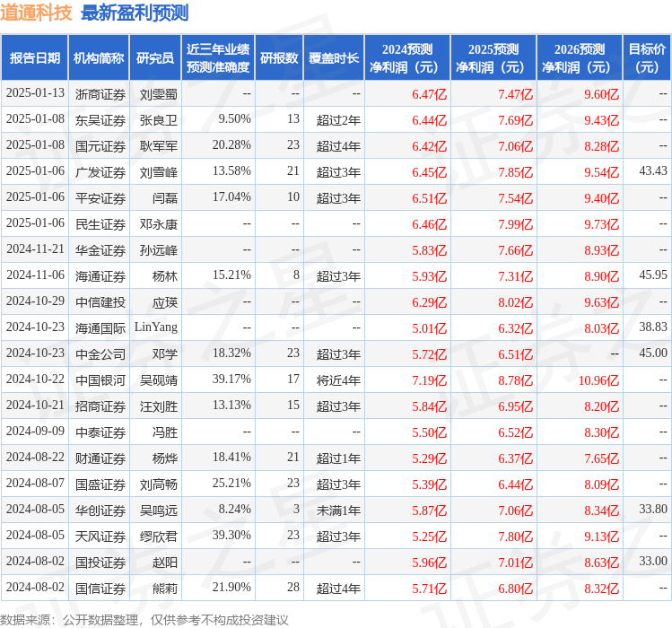
Task: Click the 报告日期 column header
Action: [x=35, y=58]
